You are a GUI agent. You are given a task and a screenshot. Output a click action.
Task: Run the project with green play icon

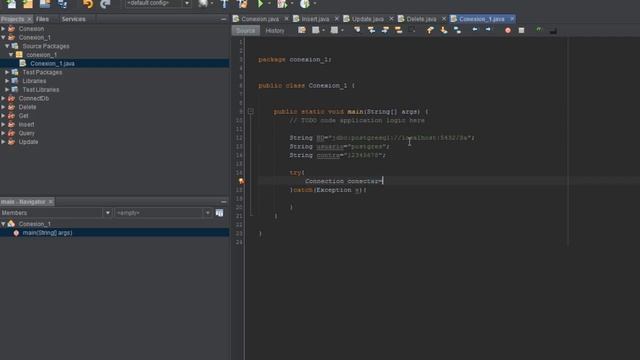(260, 4)
